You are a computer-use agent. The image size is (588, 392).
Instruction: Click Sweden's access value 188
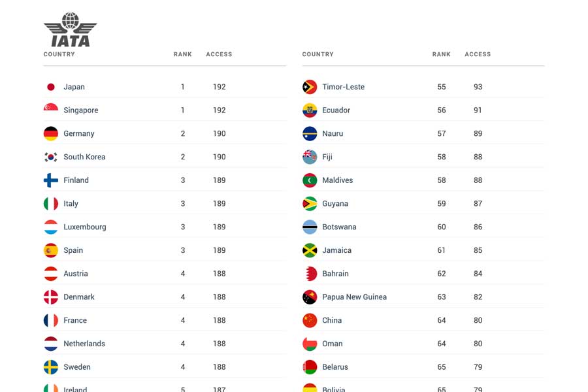[x=220, y=367]
